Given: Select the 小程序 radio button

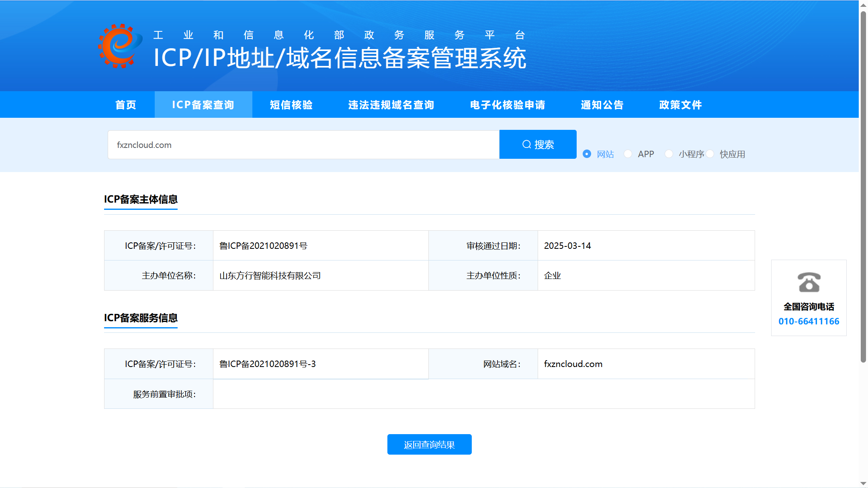Looking at the screenshot, I should click(669, 154).
